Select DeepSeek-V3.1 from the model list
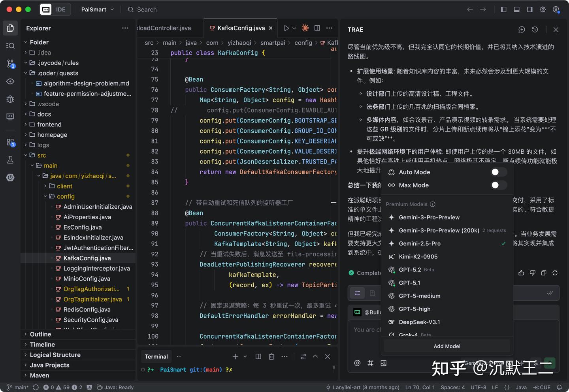This screenshot has height=392, width=569. [x=418, y=322]
